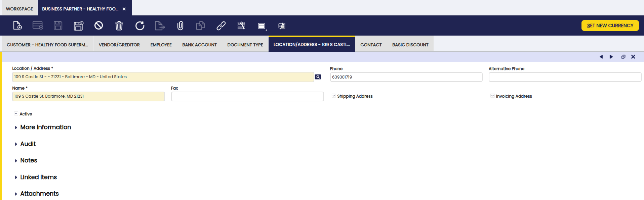The height and width of the screenshot is (200, 644).
Task: Expand the More Information section
Action: 45,127
